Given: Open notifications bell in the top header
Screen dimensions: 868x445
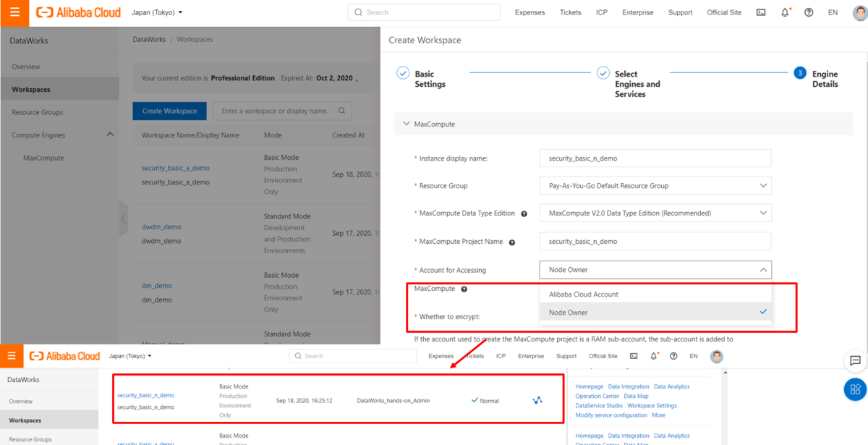Looking at the screenshot, I should tap(785, 12).
